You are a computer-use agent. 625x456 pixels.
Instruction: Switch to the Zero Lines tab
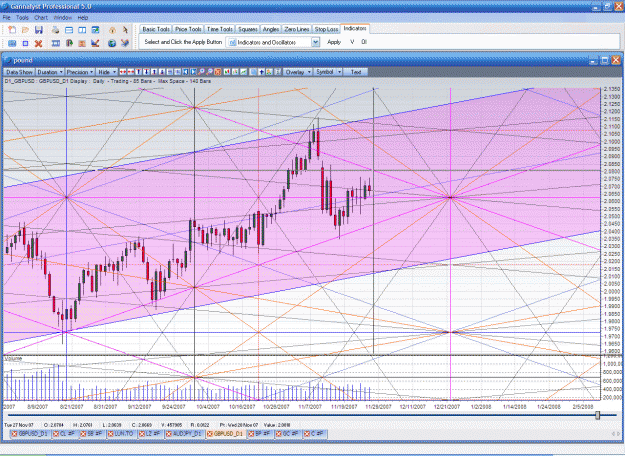click(x=297, y=29)
